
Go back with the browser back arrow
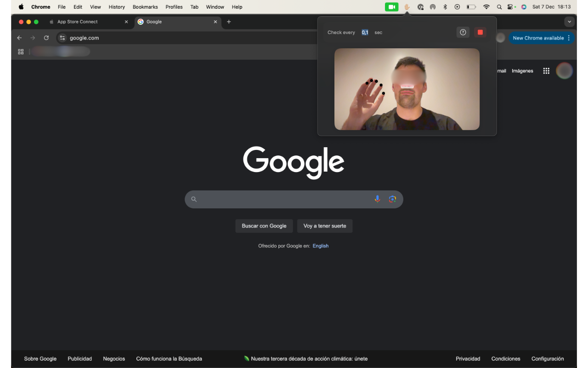coord(19,38)
